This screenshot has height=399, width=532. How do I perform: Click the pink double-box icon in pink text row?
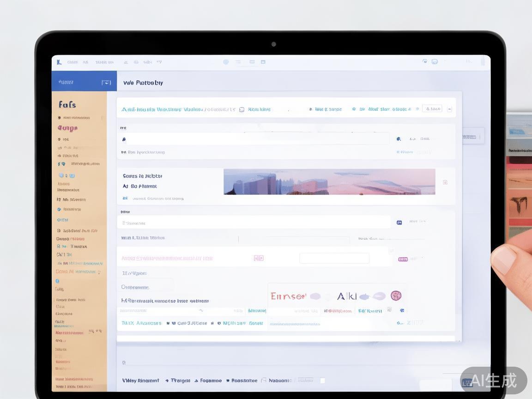(259, 258)
